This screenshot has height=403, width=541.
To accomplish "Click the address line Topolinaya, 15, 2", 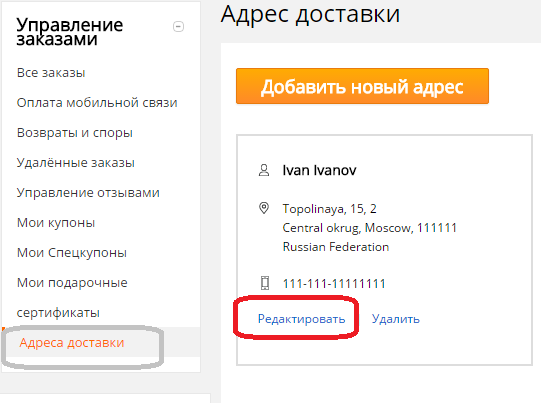I will [x=329, y=209].
